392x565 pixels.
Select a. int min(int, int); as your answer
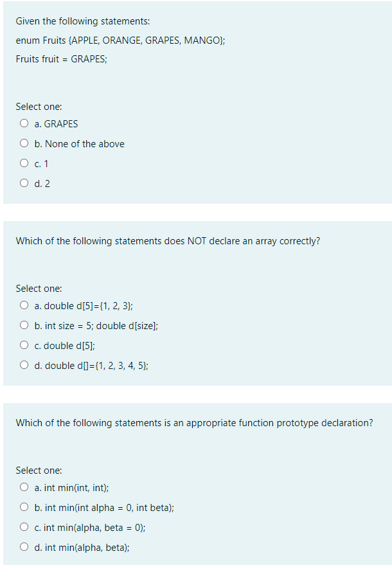pos(24,487)
